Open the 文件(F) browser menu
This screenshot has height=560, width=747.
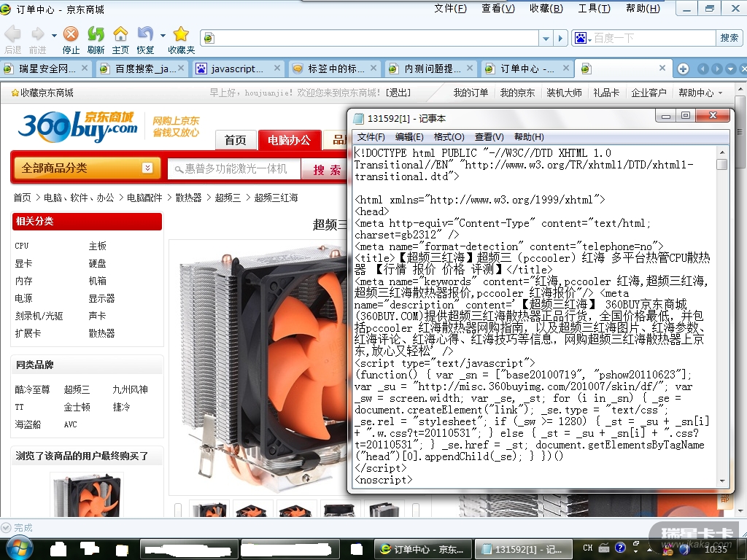(x=450, y=9)
